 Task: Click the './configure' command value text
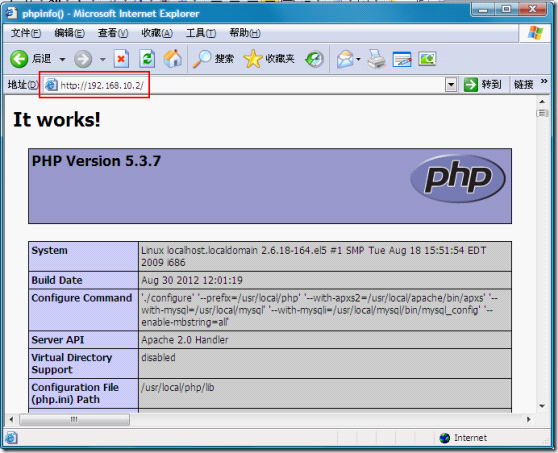(319, 310)
